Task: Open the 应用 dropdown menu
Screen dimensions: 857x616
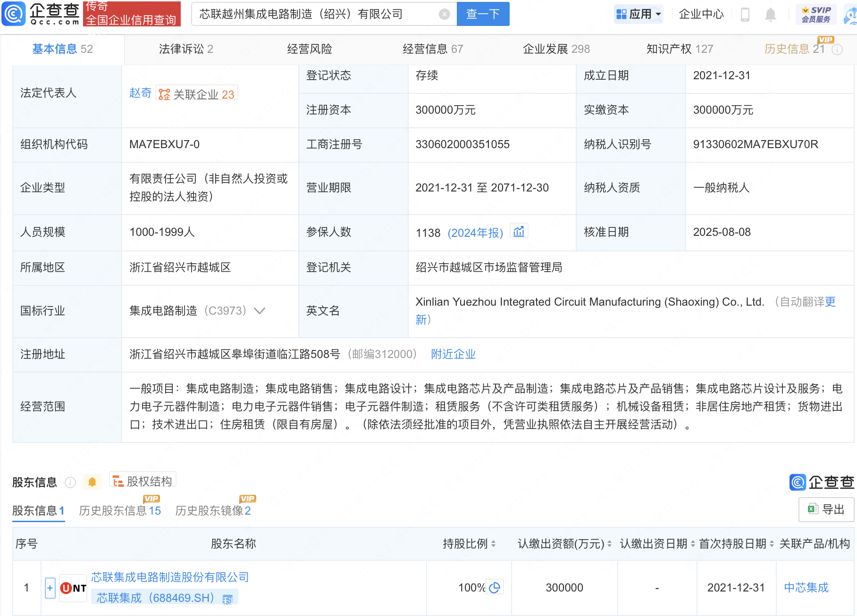Action: (x=639, y=14)
